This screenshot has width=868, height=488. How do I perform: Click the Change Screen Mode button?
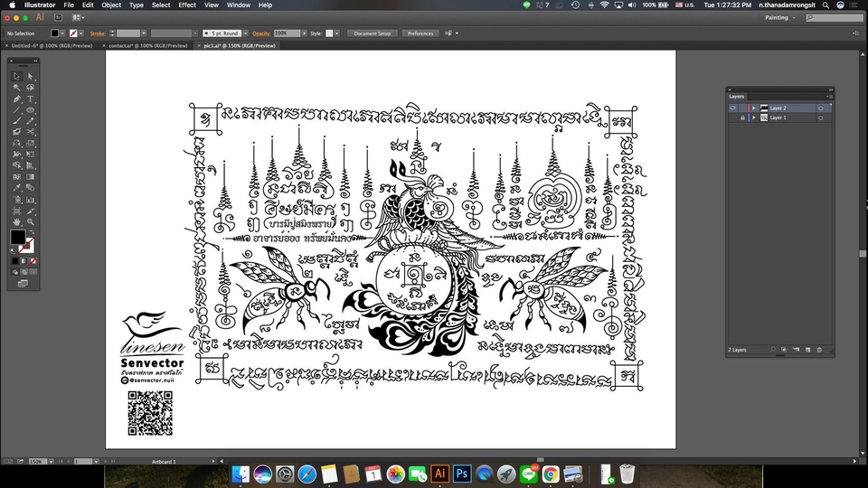[23, 283]
